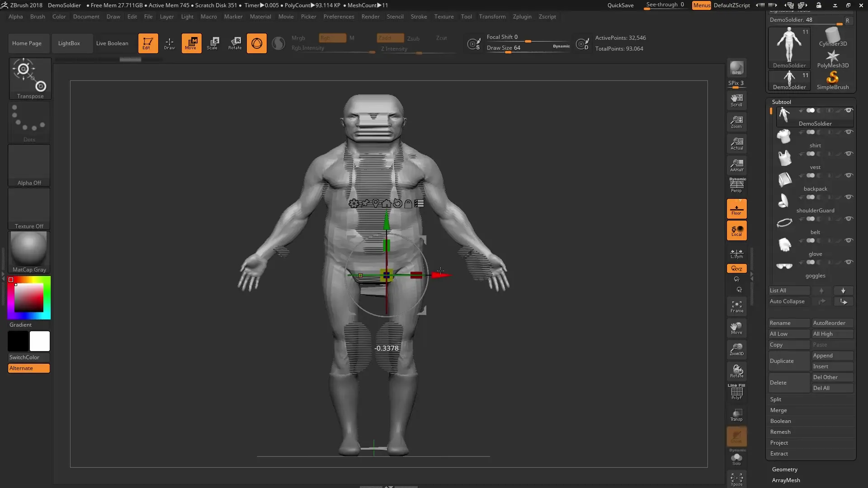Enable Transp transparency icon
This screenshot has width=868, height=488.
click(736, 414)
